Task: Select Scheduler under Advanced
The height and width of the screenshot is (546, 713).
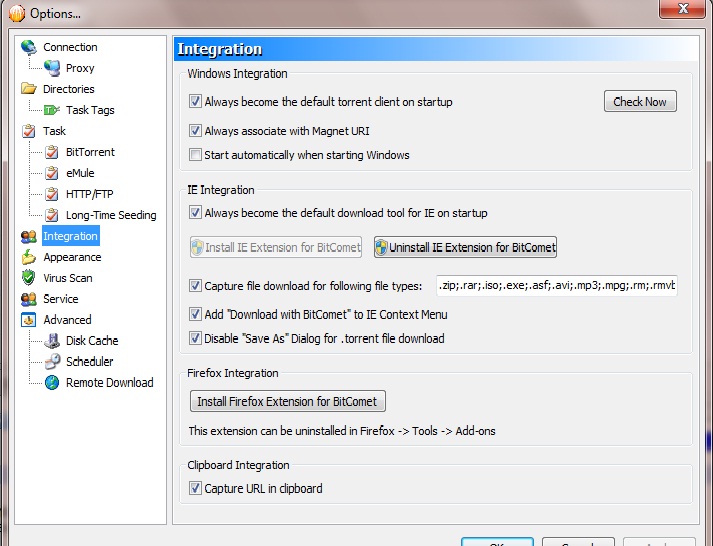Action: (90, 362)
